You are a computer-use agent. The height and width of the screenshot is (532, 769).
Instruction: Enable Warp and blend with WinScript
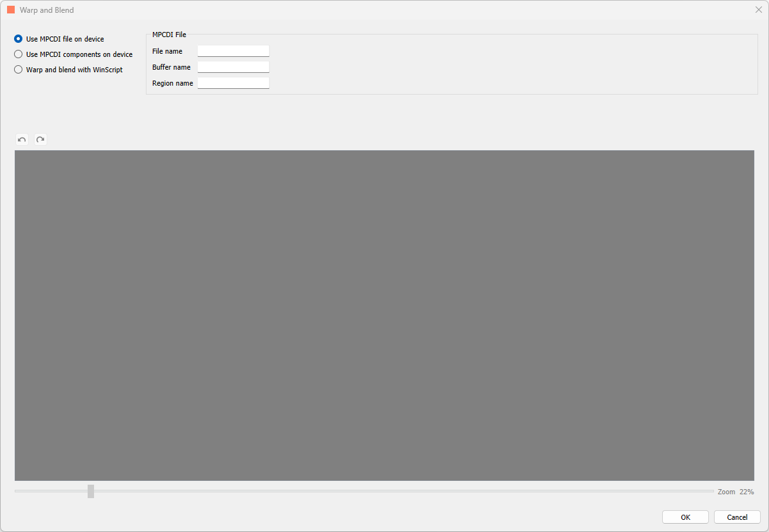(x=19, y=70)
